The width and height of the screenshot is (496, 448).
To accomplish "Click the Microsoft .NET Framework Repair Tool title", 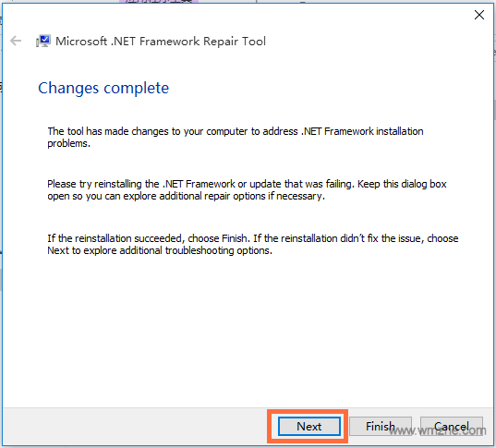I will (x=161, y=42).
